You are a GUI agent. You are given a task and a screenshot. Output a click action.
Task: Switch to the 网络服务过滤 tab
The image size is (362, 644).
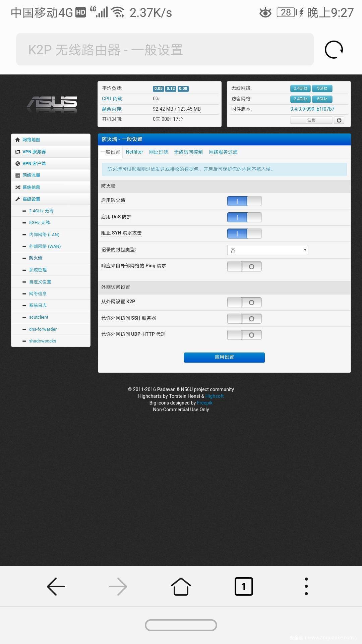223,152
